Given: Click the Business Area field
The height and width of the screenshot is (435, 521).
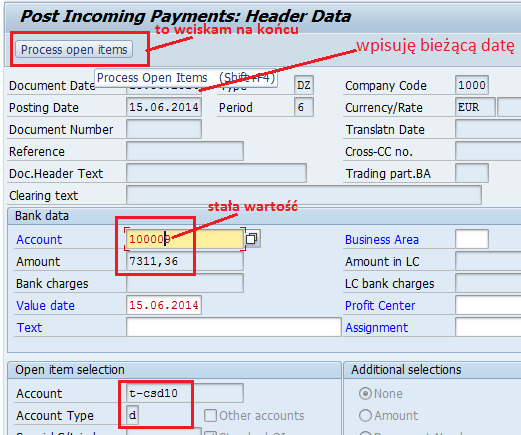Looking at the screenshot, I should point(472,239).
